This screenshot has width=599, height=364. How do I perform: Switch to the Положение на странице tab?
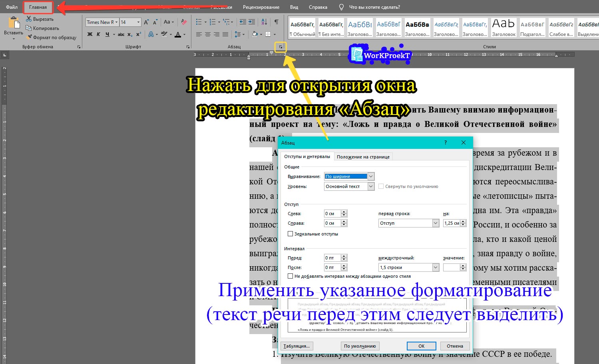tap(363, 156)
